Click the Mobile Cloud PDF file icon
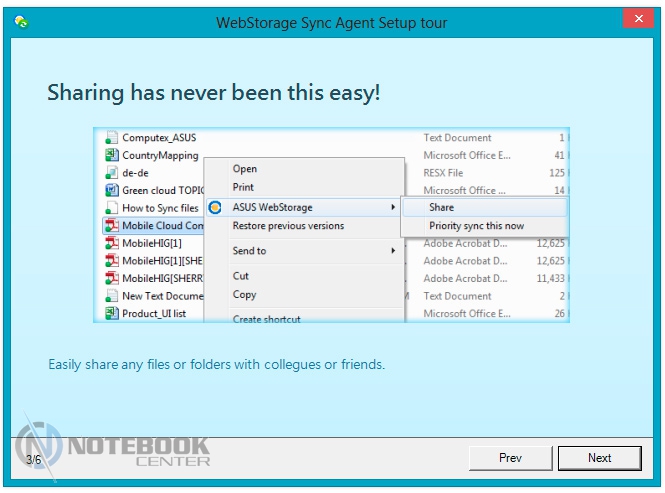 coord(112,226)
